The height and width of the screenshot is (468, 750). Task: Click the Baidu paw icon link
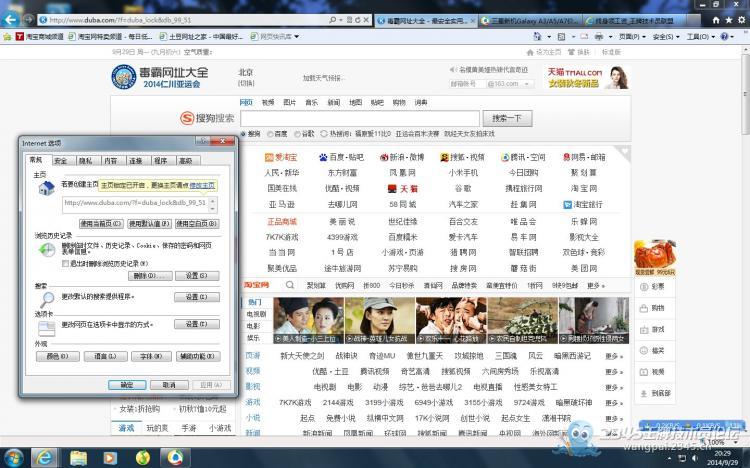[x=324, y=157]
